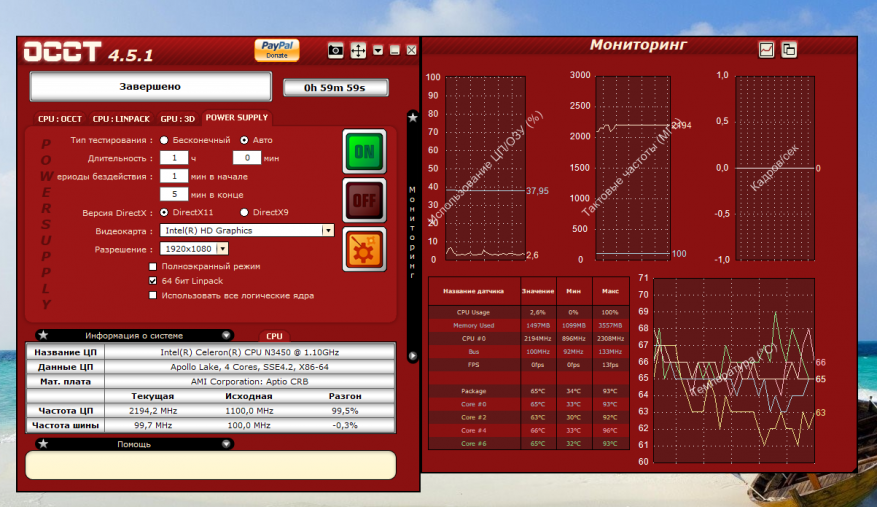Click the Apollo Lake CPU data cell
Viewport: 877px width, 507px height.
pyautogui.click(x=249, y=367)
